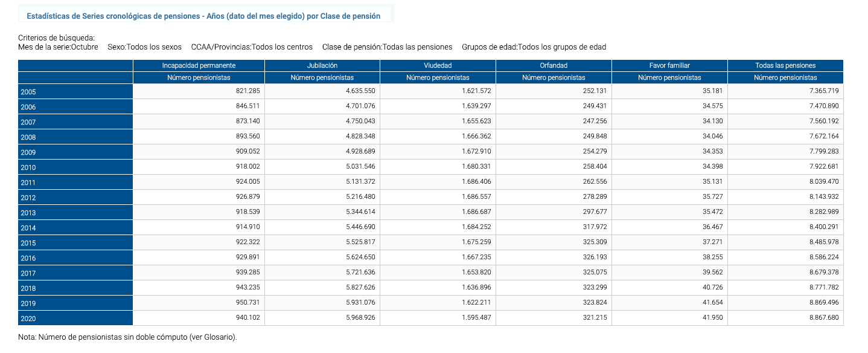The height and width of the screenshot is (353, 868).
Task: Select the Jubilación column header
Action: point(322,65)
